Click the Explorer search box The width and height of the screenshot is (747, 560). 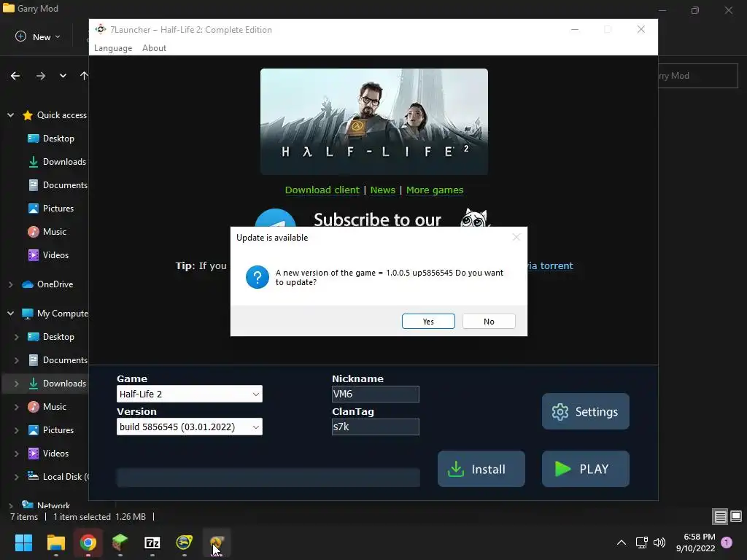(x=698, y=76)
